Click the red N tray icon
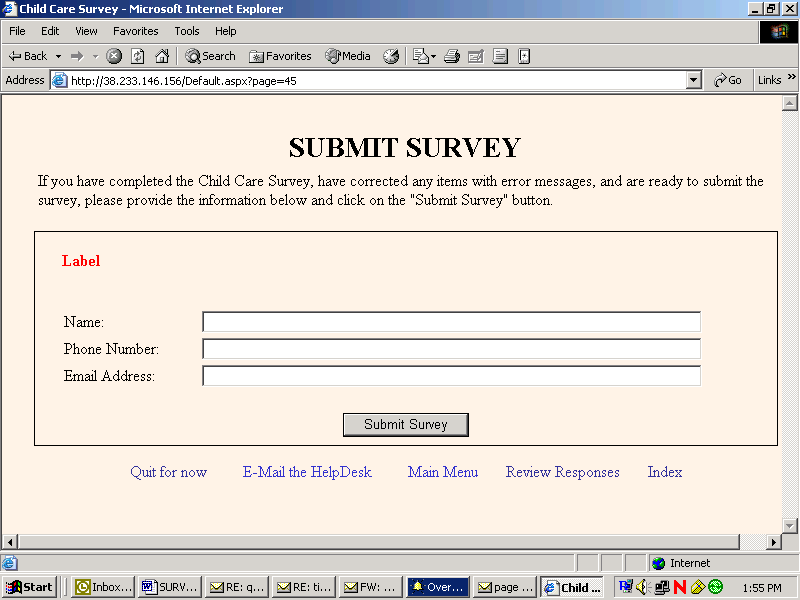Image resolution: width=800 pixels, height=600 pixels. tap(680, 587)
